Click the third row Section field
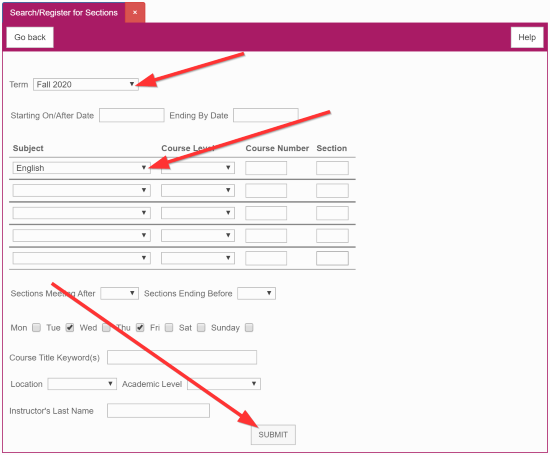550x455 pixels. pos(332,213)
